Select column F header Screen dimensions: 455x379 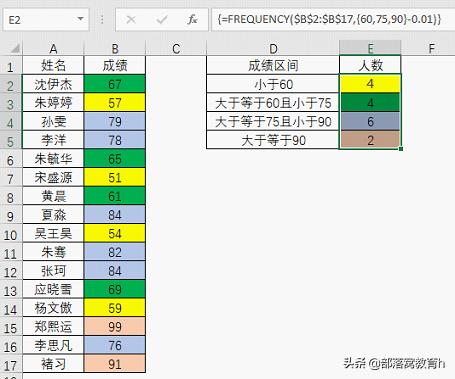(431, 49)
